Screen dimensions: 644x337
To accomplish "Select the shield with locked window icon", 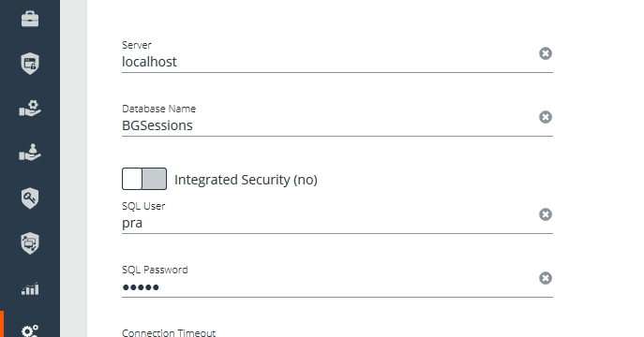I will (x=30, y=64).
